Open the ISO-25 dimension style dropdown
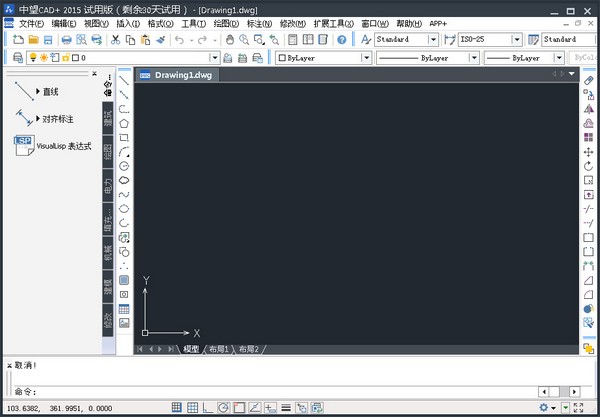The height and width of the screenshot is (417, 600). tap(516, 40)
